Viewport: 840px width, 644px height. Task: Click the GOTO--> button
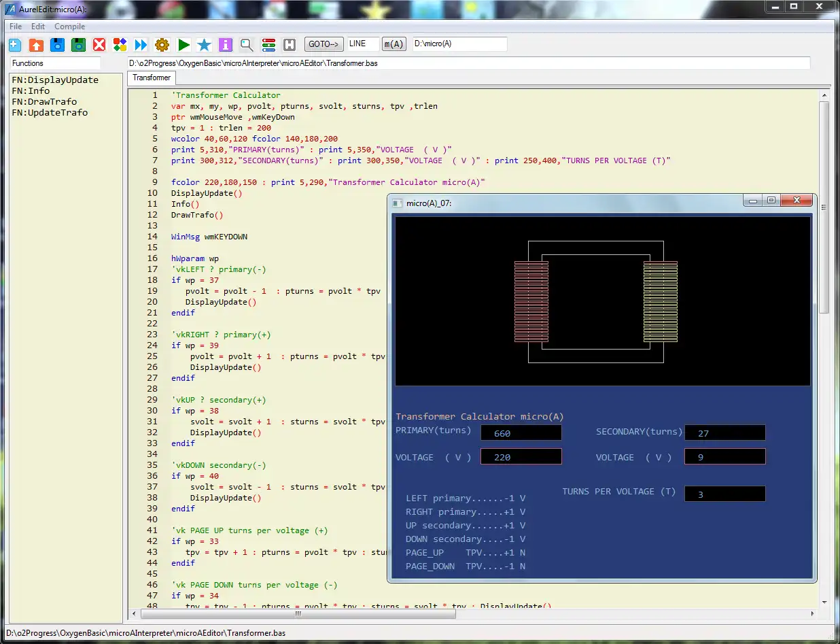click(323, 44)
